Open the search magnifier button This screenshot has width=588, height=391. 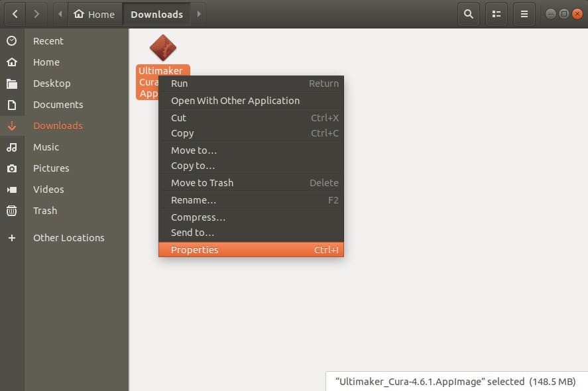(469, 14)
